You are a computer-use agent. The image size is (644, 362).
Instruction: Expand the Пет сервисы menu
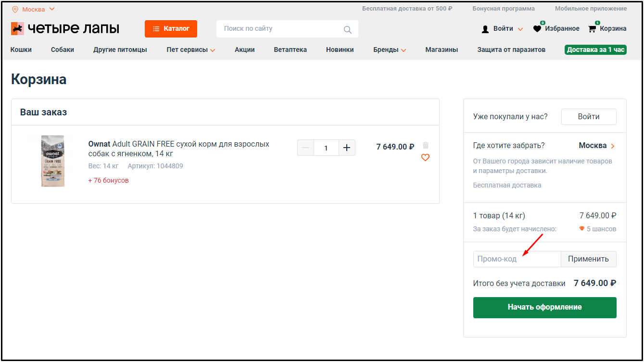click(191, 50)
